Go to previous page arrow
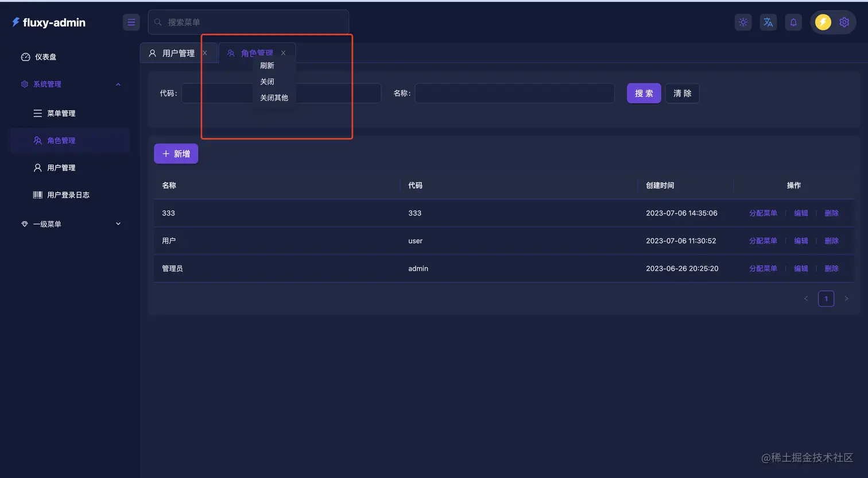The height and width of the screenshot is (478, 868). [806, 298]
